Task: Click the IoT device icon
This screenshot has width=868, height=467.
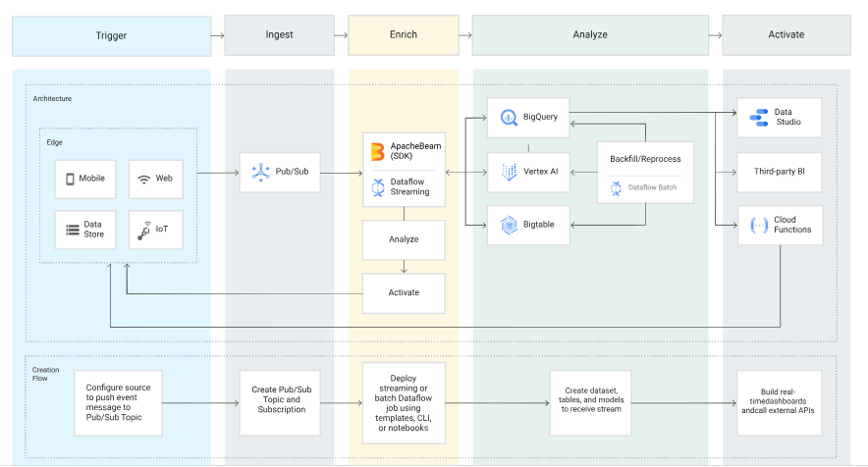Action: [x=143, y=230]
